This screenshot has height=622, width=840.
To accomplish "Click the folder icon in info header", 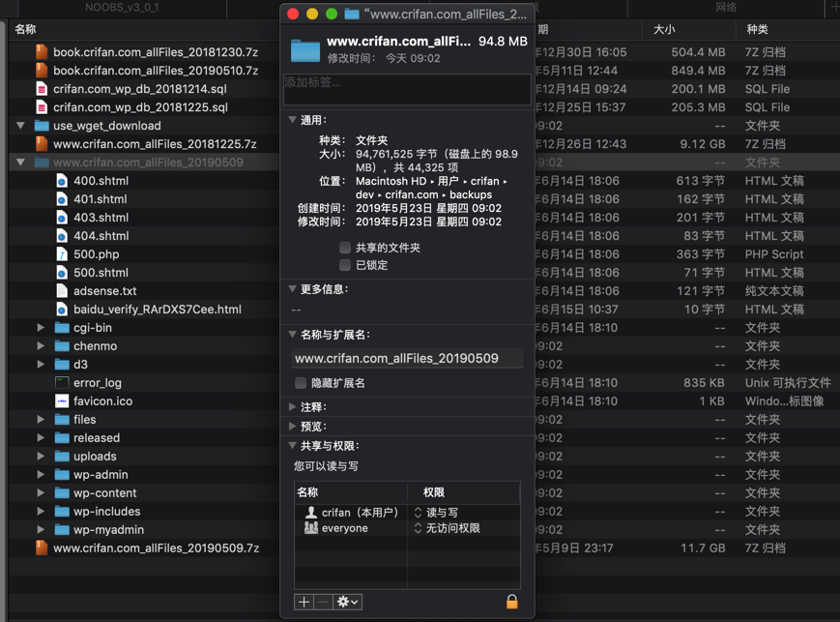I will [305, 49].
